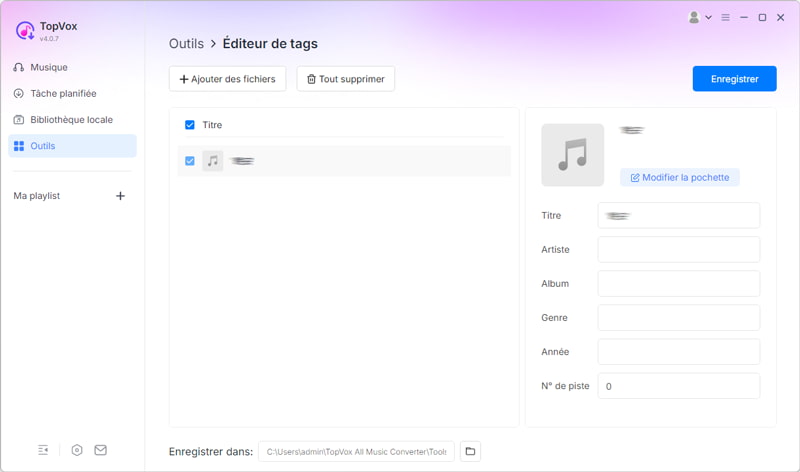Click Modifier la pochette
Image resolution: width=800 pixels, height=472 pixels.
[x=679, y=177]
